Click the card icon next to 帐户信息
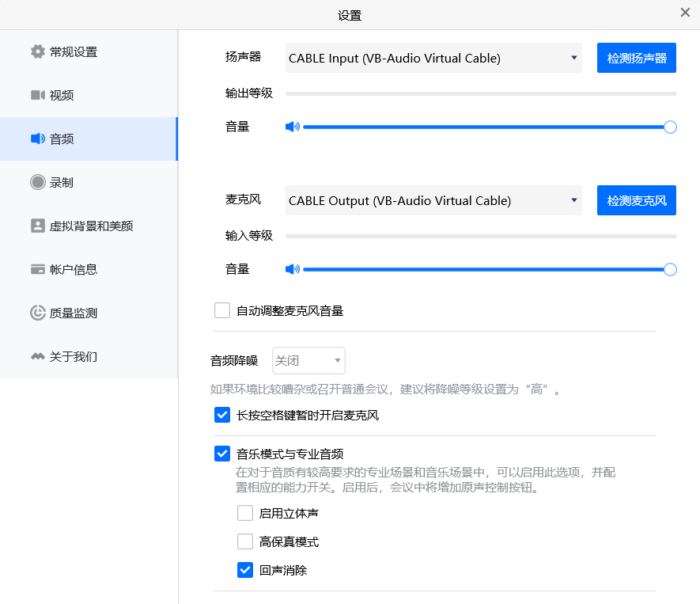 [37, 270]
